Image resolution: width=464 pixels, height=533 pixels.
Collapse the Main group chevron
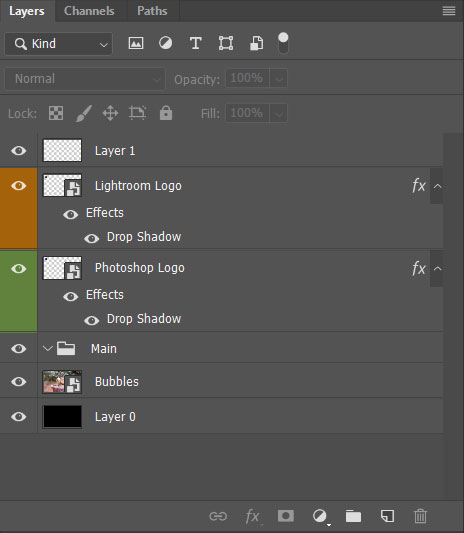[48, 348]
